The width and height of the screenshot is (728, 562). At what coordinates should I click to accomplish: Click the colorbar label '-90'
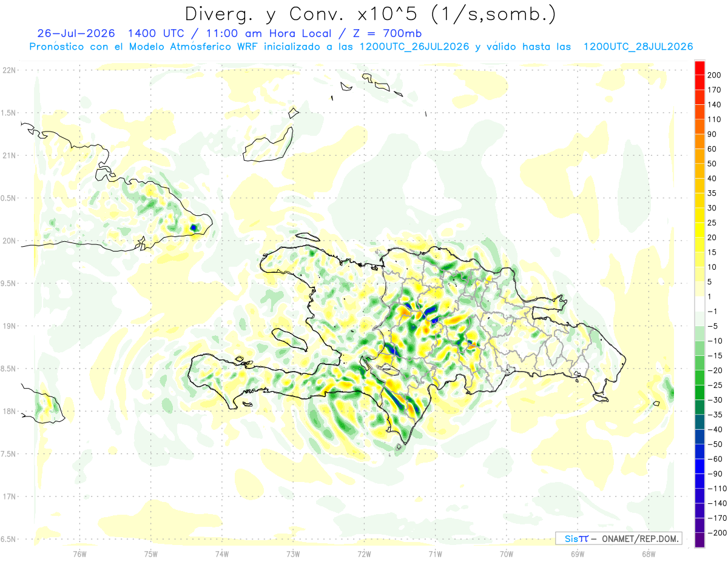(x=715, y=473)
